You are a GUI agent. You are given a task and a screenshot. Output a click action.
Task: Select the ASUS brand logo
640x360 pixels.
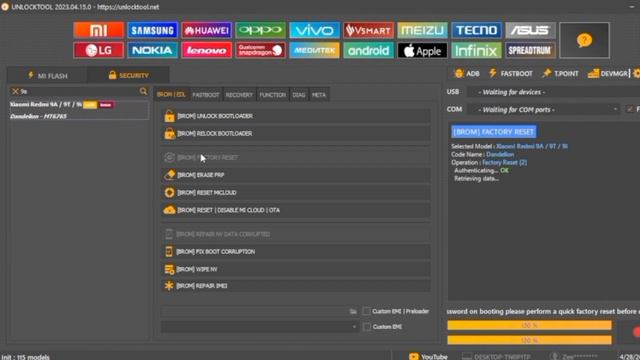pyautogui.click(x=530, y=30)
